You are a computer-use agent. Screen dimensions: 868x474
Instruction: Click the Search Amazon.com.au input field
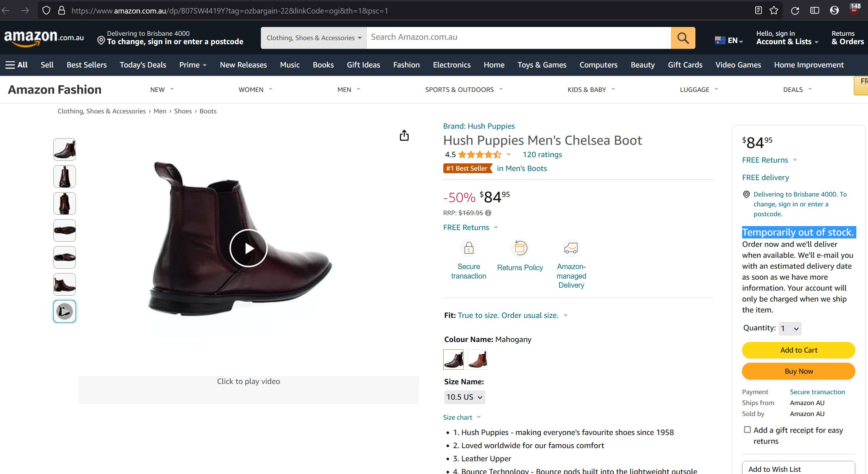coord(518,38)
